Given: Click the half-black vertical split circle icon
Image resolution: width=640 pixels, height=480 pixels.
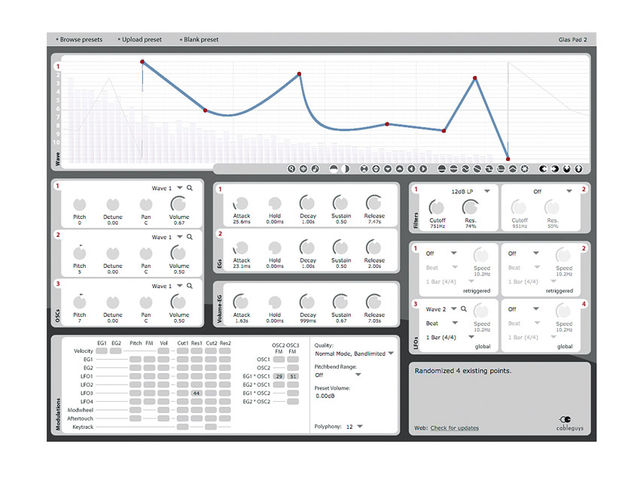Looking at the screenshot, I should (x=345, y=169).
